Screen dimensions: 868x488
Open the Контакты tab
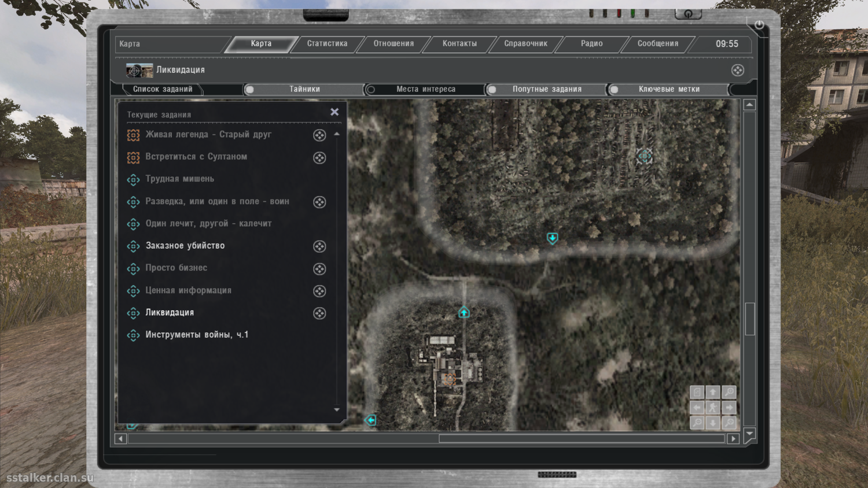point(459,44)
